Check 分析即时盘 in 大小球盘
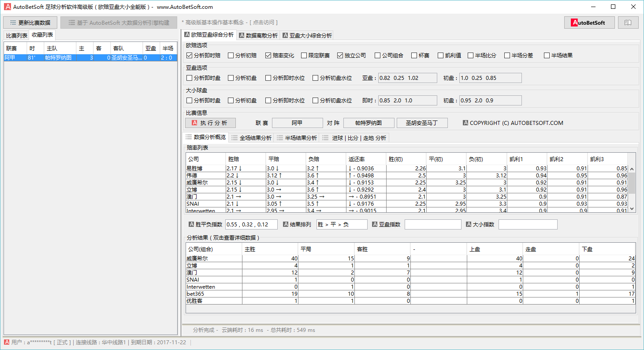The width and height of the screenshot is (644, 350). (x=190, y=101)
